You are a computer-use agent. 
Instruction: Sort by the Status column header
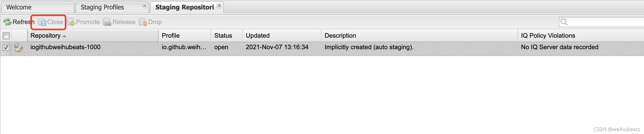point(223,36)
